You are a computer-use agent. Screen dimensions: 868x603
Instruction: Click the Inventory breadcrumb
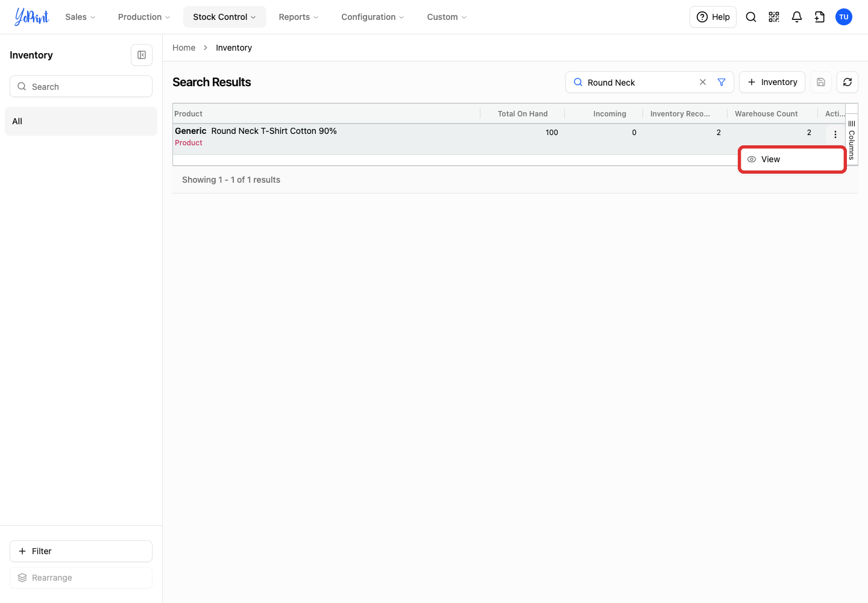click(234, 48)
